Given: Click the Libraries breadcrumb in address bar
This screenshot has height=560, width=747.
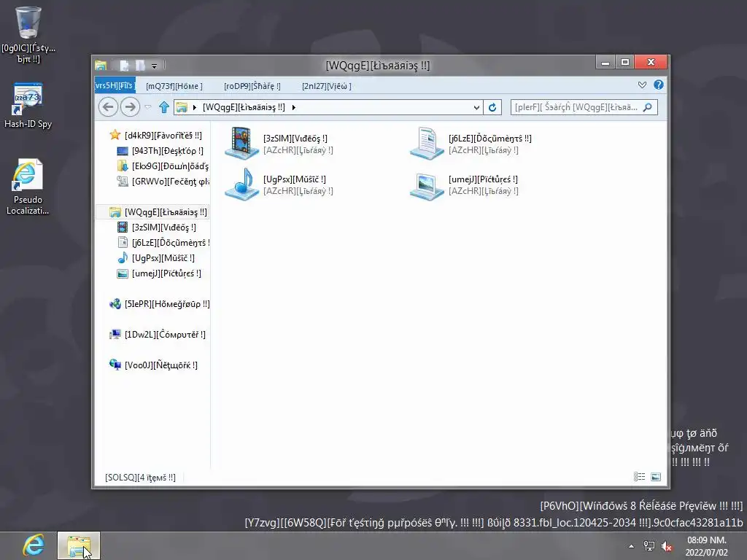Looking at the screenshot, I should 244,107.
